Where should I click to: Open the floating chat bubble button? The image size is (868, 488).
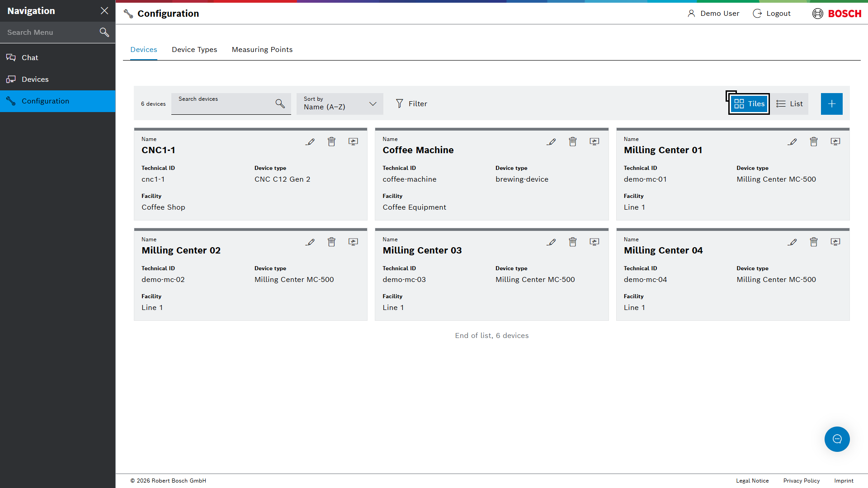point(837,439)
